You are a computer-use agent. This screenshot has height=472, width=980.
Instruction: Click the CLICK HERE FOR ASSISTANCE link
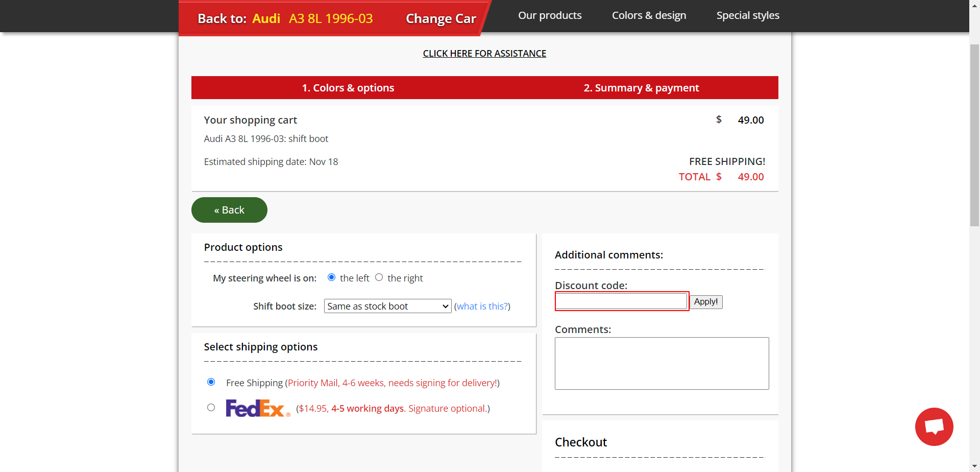(x=484, y=54)
